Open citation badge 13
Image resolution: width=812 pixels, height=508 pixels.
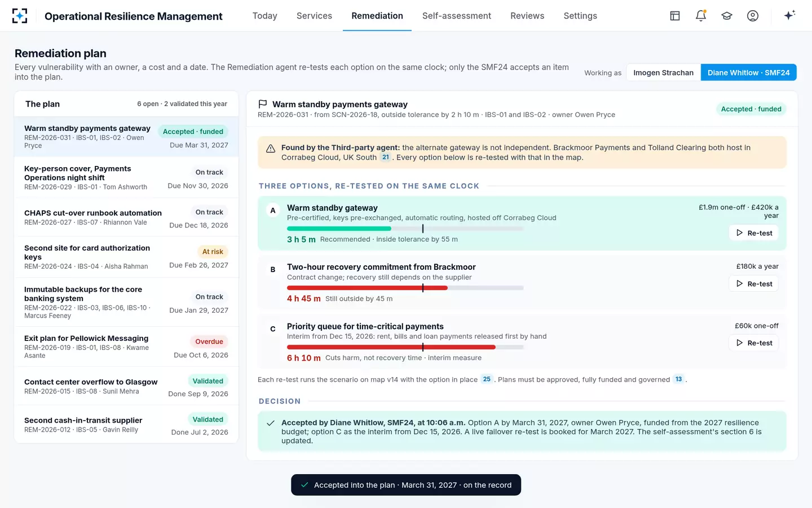tap(678, 379)
